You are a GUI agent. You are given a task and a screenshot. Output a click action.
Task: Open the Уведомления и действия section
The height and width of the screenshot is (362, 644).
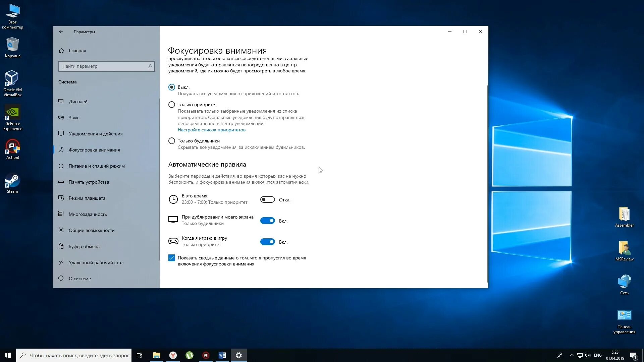[95, 133]
